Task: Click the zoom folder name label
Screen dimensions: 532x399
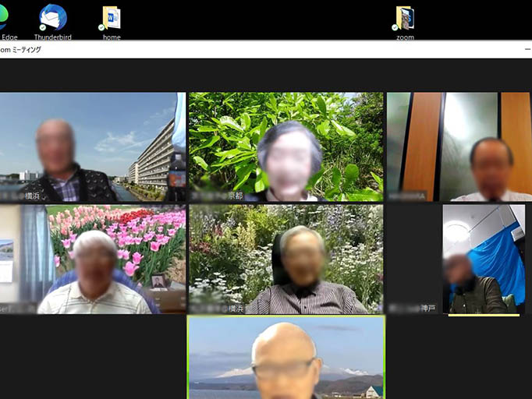Action: [x=405, y=37]
